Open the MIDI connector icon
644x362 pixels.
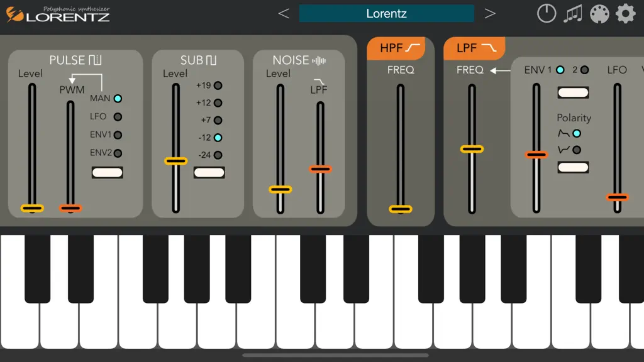coord(599,14)
